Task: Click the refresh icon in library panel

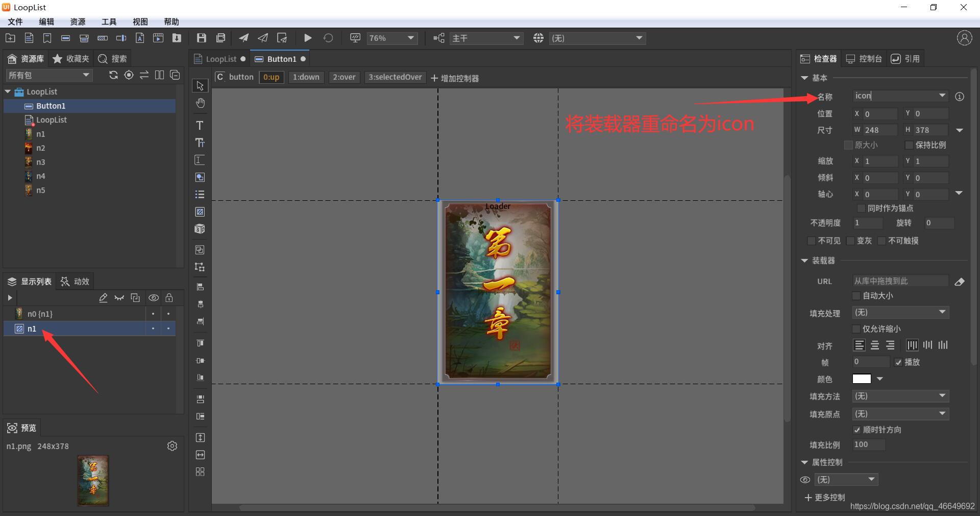Action: pos(113,75)
